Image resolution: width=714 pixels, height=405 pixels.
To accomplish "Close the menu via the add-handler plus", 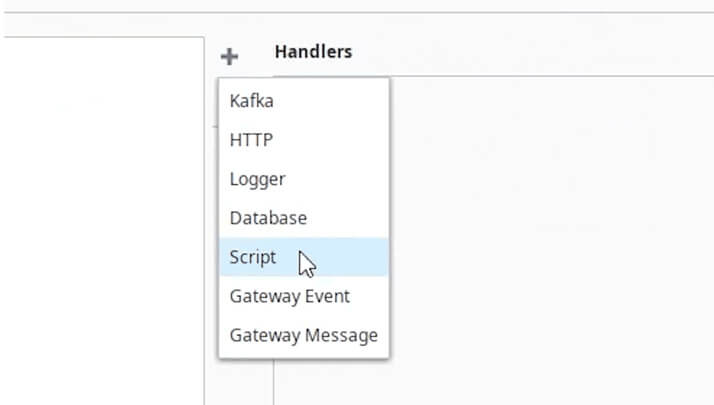I will (229, 56).
